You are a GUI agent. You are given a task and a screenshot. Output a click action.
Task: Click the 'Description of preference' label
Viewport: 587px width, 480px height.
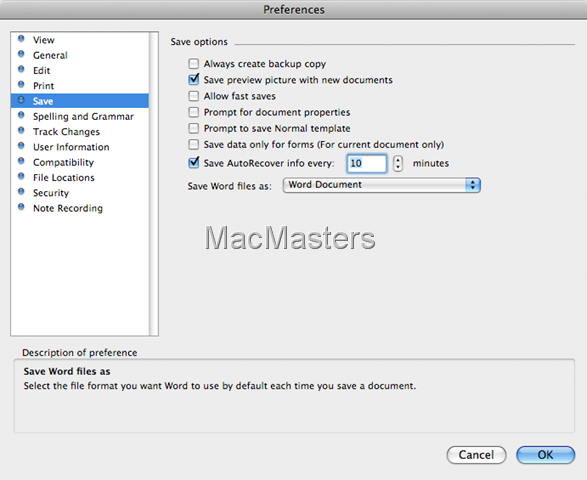pyautogui.click(x=80, y=353)
